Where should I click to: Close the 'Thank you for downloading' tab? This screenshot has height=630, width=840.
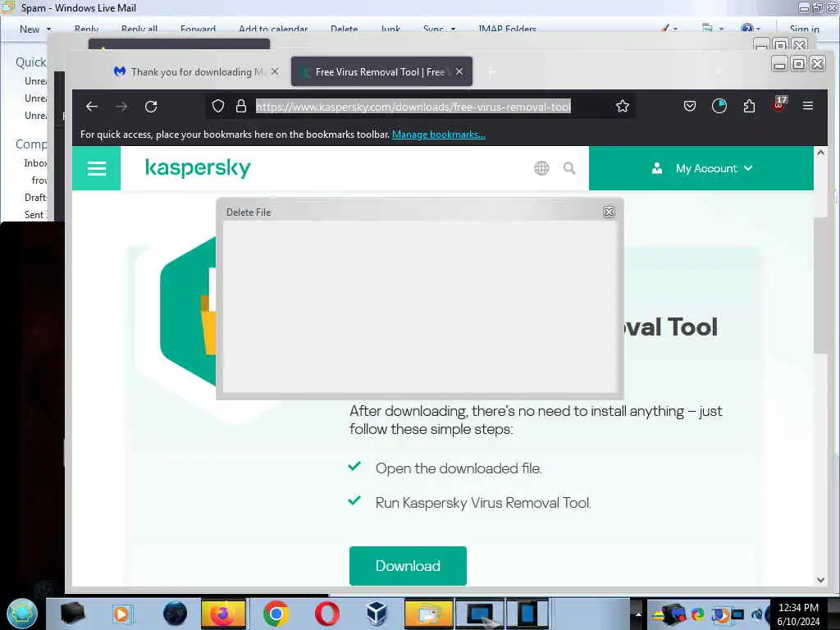[x=275, y=71]
